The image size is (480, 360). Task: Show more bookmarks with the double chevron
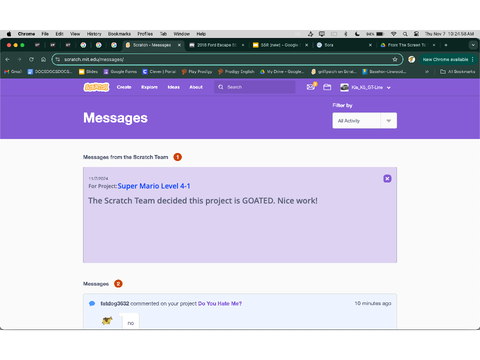[427, 72]
